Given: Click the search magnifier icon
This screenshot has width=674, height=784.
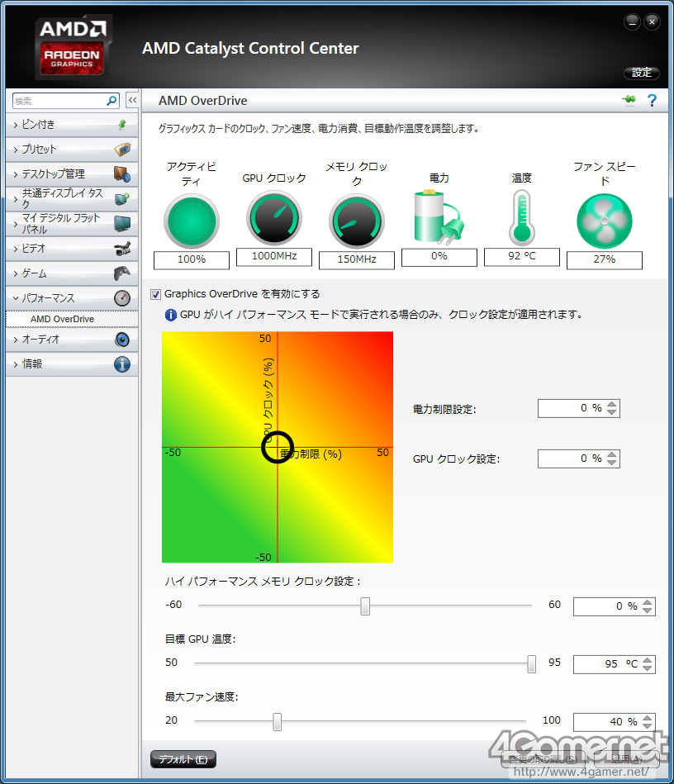Looking at the screenshot, I should [x=112, y=101].
